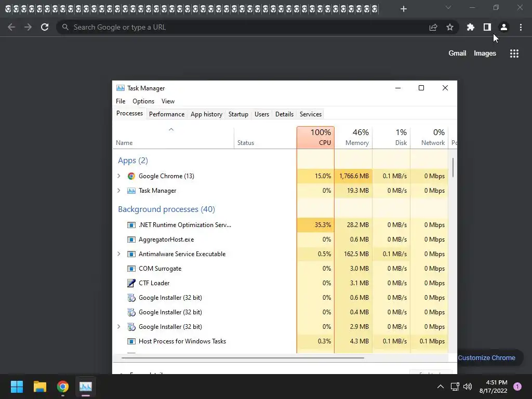Open File Explorer from the taskbar
Viewport: 532px width, 399px height.
click(x=39, y=387)
